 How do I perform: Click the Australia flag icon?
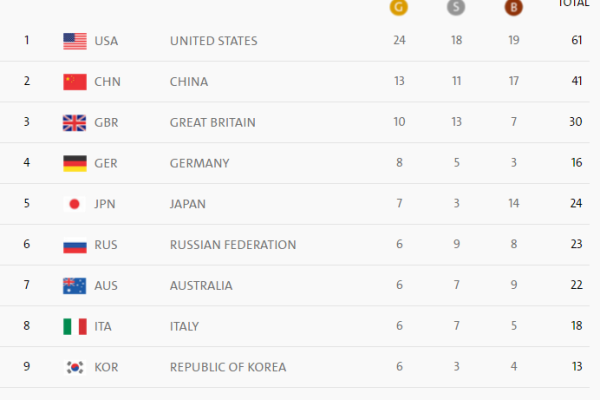pos(75,285)
